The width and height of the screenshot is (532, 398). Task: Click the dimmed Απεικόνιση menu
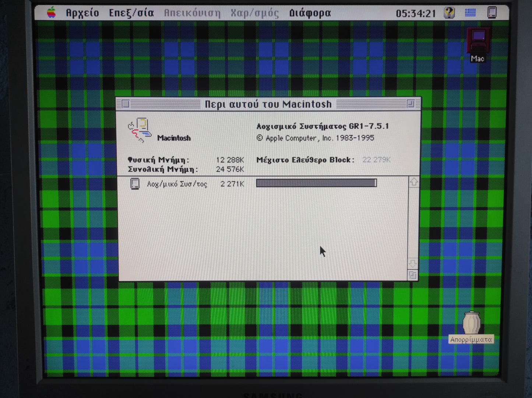[x=192, y=13]
